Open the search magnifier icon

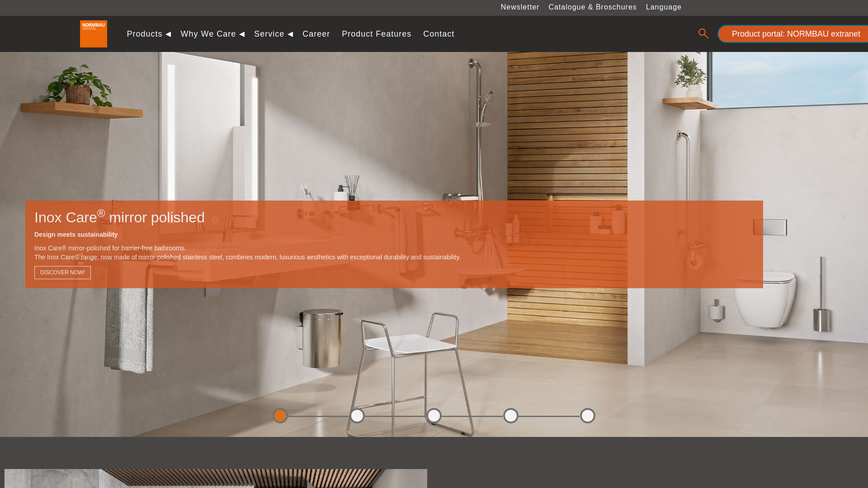[x=703, y=33]
